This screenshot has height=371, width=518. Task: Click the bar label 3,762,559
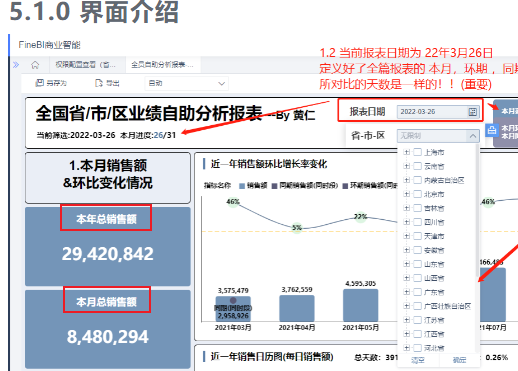(297, 289)
